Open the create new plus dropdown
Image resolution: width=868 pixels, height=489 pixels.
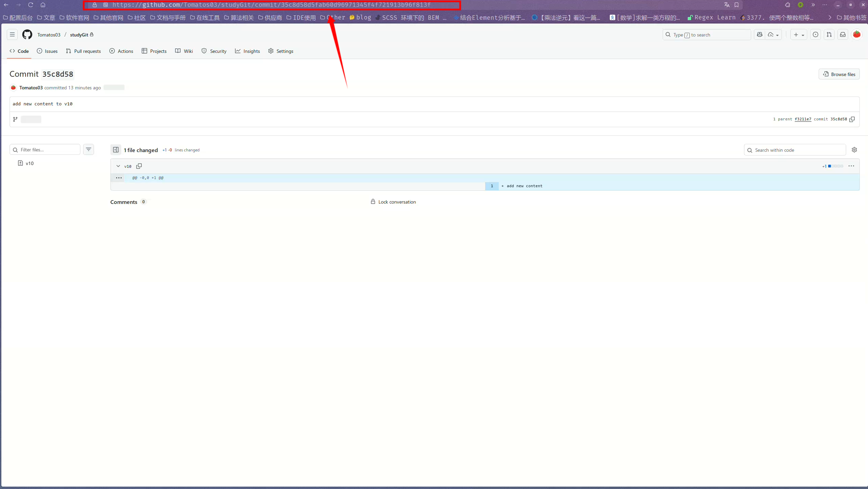click(799, 34)
